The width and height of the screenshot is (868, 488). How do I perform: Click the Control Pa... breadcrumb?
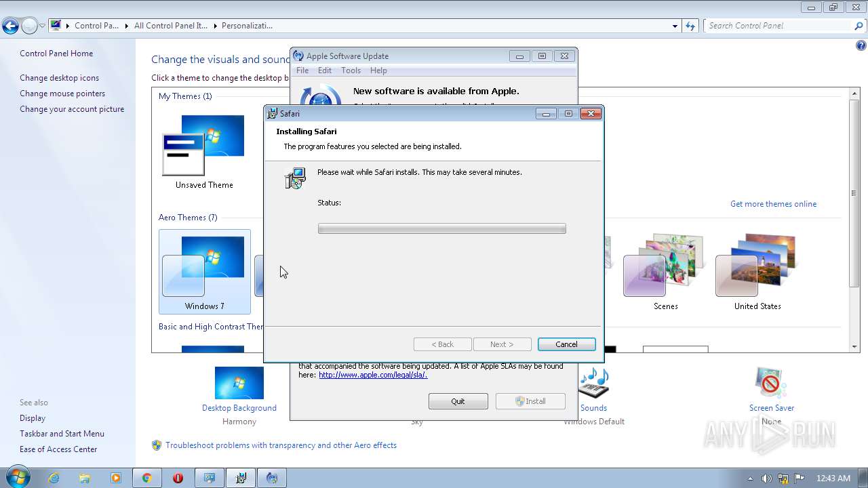tap(96, 26)
